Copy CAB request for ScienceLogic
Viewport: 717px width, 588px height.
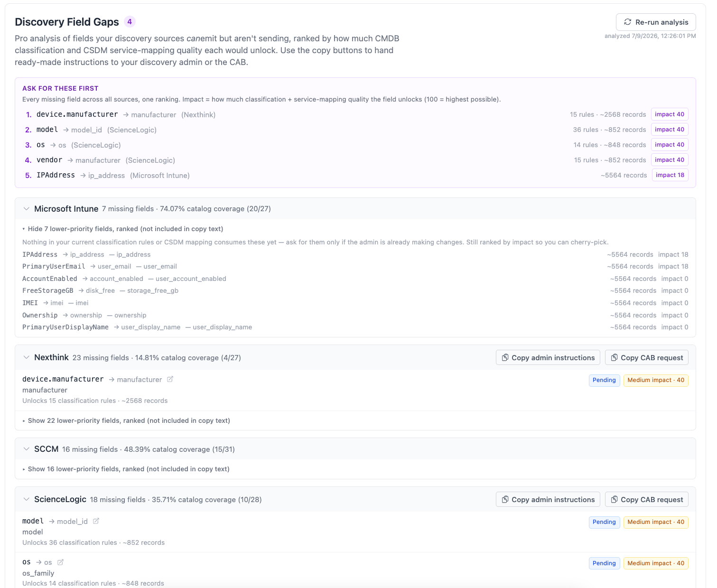click(x=647, y=499)
